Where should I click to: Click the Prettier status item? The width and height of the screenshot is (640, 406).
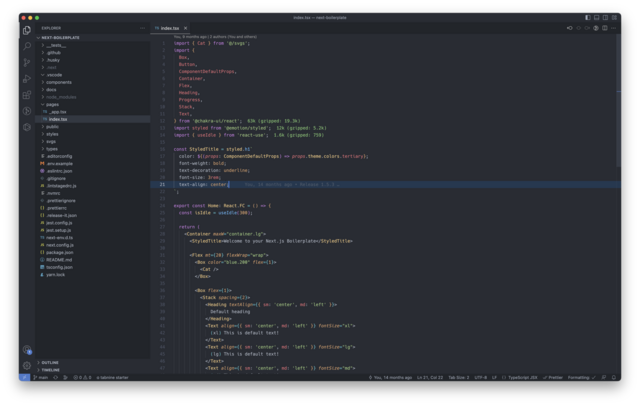point(553,377)
